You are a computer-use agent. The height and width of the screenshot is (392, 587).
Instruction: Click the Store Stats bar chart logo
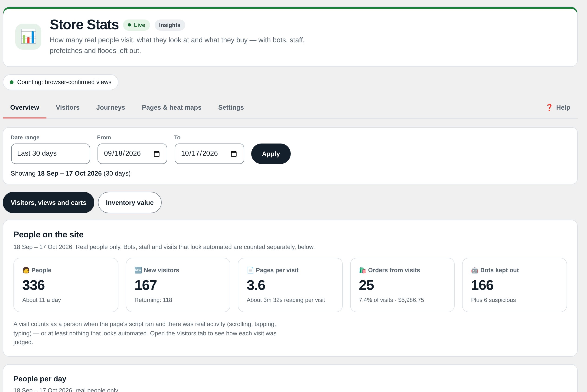click(x=28, y=36)
